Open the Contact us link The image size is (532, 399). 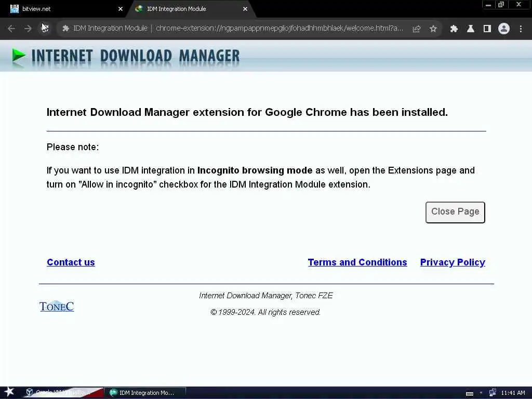coord(71,262)
